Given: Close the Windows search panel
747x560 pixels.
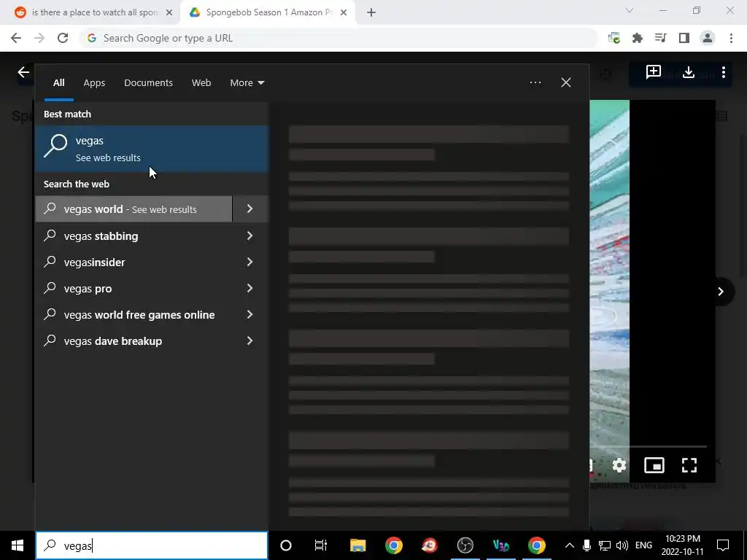Looking at the screenshot, I should tap(566, 83).
